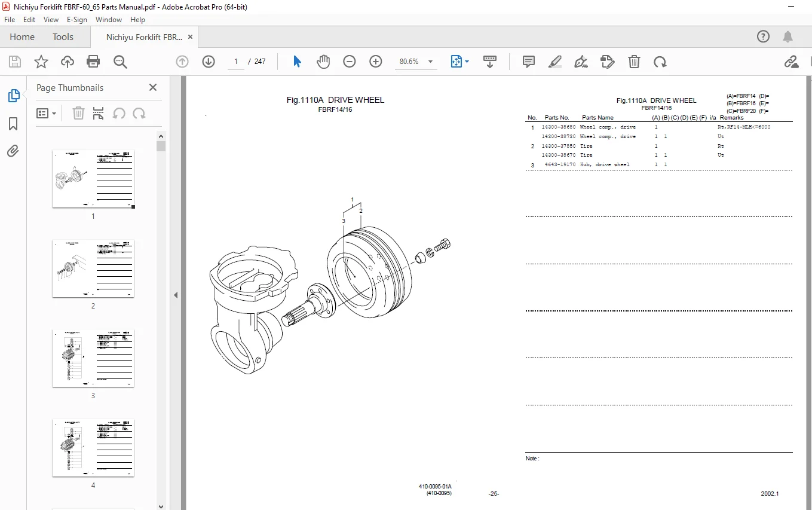Share a link to this file

pos(792,62)
